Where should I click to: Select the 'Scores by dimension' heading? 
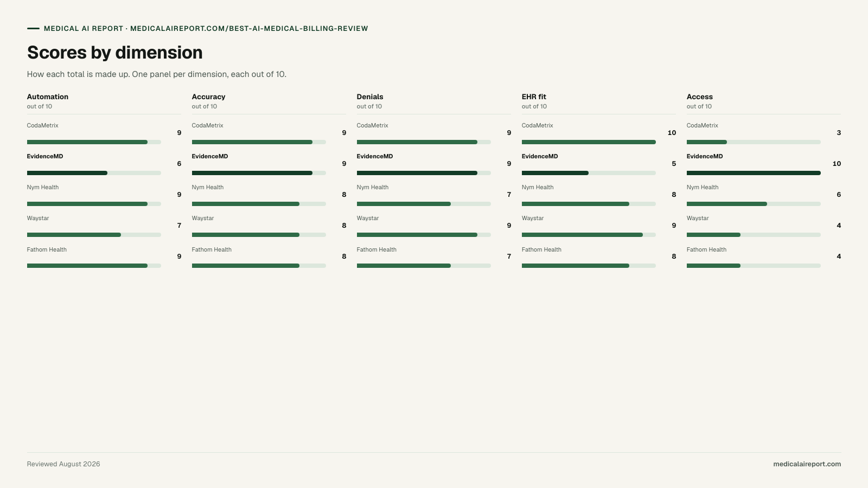[115, 53]
